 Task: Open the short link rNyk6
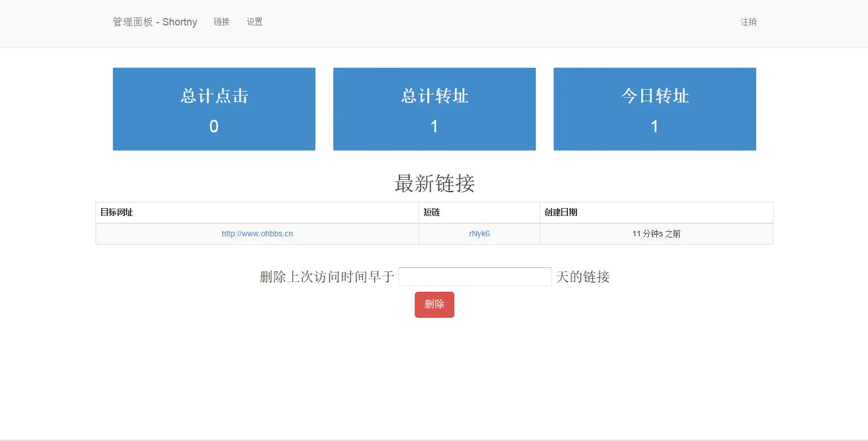[x=479, y=233]
